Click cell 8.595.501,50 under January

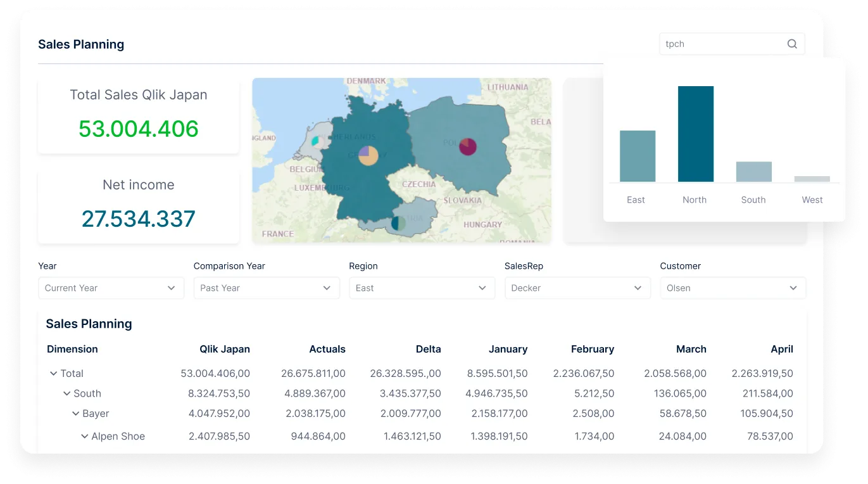498,374
